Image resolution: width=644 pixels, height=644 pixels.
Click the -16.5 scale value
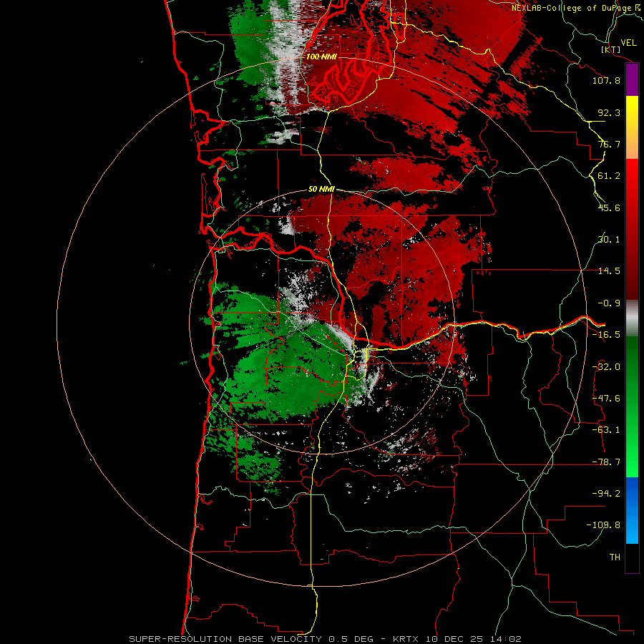606,335
